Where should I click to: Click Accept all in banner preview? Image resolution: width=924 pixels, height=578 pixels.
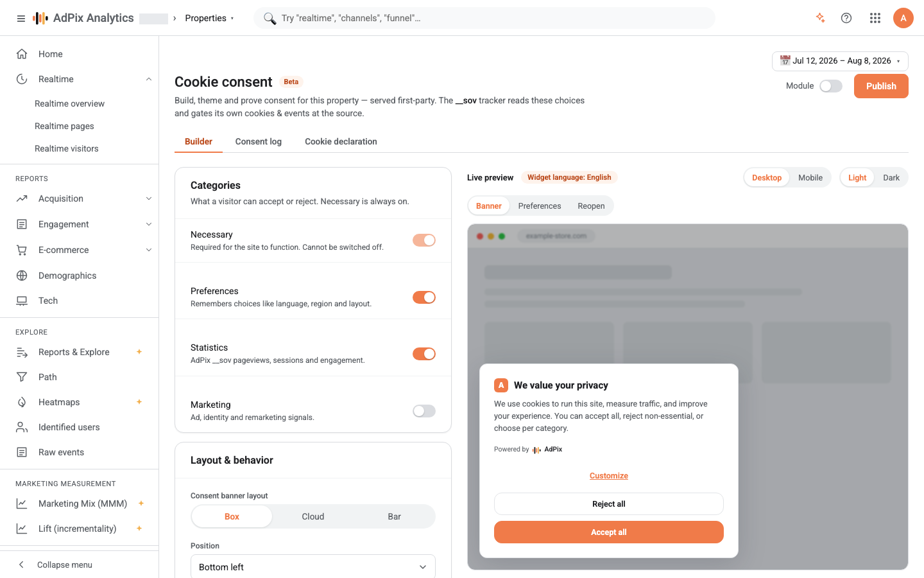point(609,532)
